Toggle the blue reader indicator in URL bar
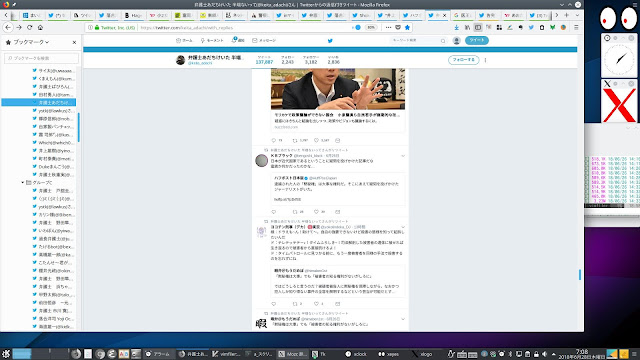 (358, 27)
